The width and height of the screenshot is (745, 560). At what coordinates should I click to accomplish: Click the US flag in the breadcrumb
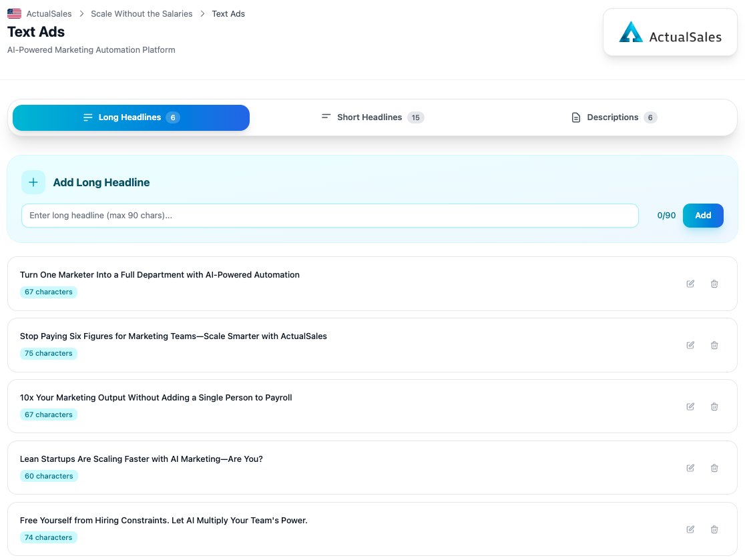(x=13, y=13)
